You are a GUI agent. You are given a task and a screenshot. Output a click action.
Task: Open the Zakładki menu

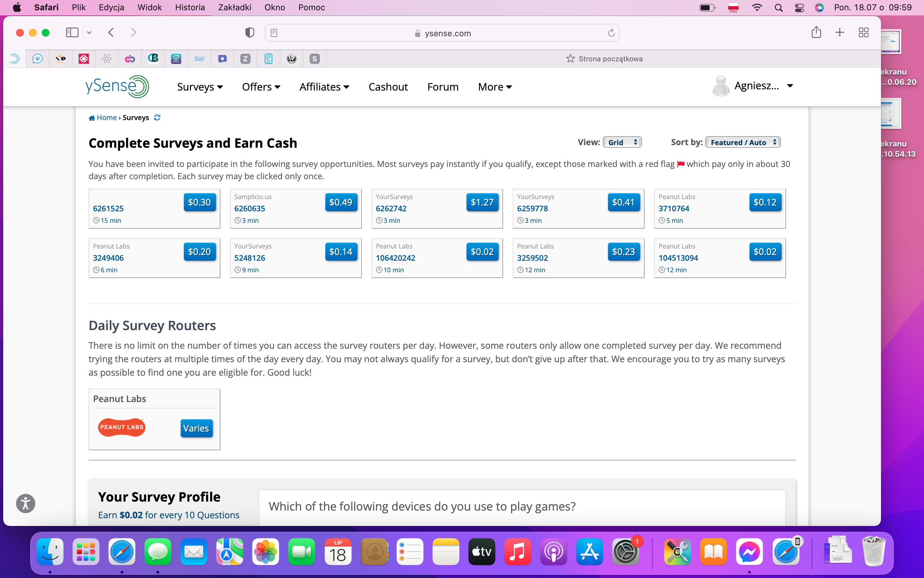pyautogui.click(x=235, y=7)
